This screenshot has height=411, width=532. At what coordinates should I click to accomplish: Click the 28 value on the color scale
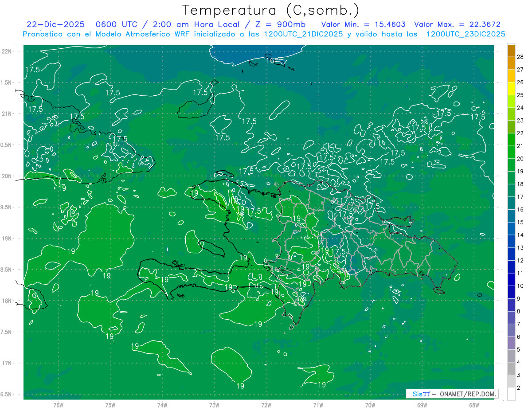pos(520,56)
